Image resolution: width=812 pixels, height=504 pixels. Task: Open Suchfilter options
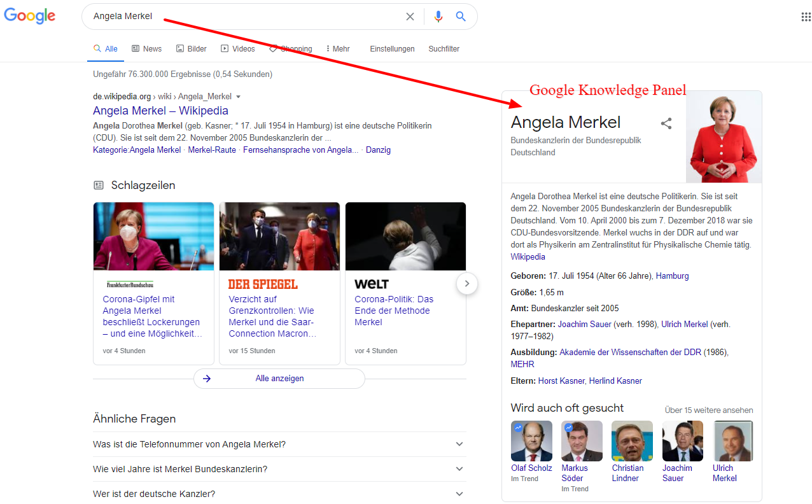444,49
